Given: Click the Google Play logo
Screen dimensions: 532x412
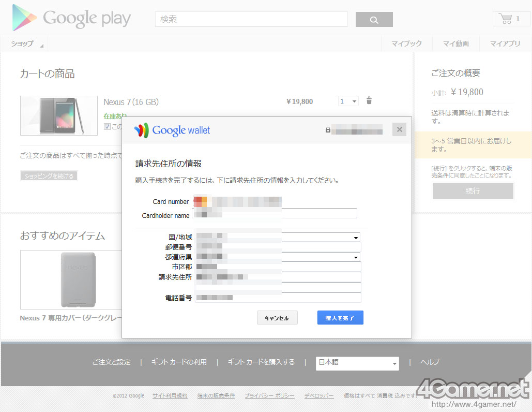Looking at the screenshot, I should (x=72, y=19).
